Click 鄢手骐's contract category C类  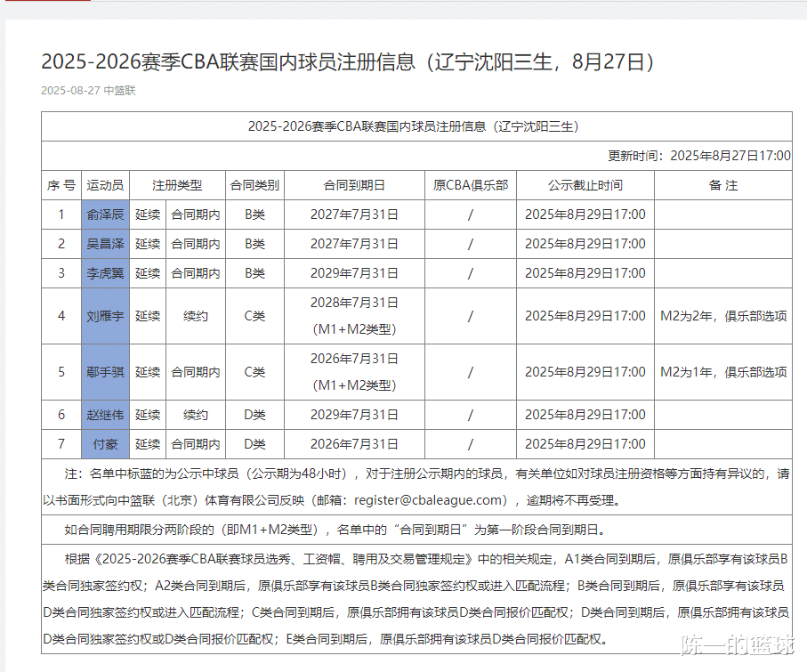coord(254,372)
